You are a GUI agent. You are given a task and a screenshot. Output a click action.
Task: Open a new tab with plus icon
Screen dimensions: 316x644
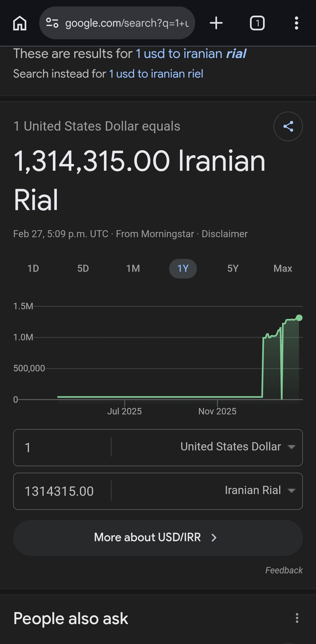216,23
